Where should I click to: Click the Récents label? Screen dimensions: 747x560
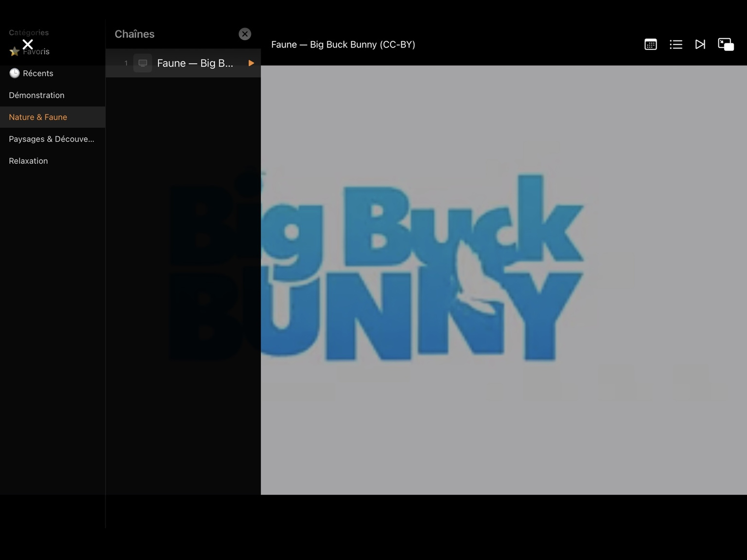[x=38, y=73]
